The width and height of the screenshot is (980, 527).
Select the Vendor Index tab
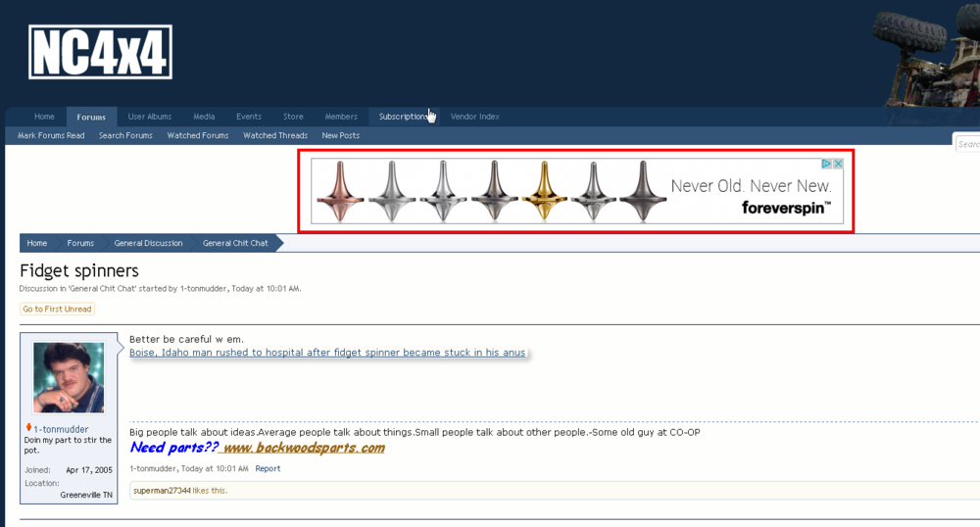pos(474,117)
